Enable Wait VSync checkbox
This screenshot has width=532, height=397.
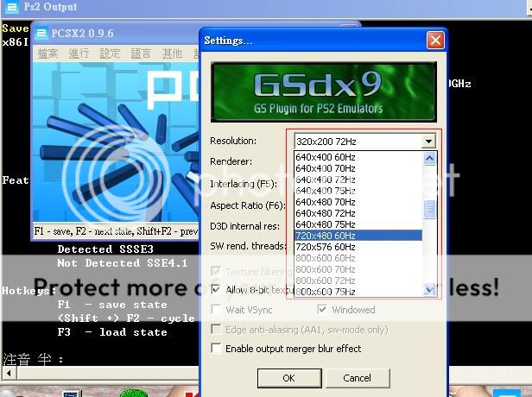[216, 309]
